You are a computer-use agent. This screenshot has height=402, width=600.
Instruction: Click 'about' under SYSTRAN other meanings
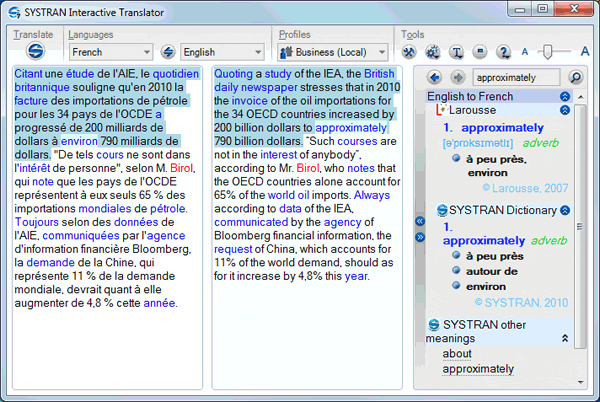(457, 354)
